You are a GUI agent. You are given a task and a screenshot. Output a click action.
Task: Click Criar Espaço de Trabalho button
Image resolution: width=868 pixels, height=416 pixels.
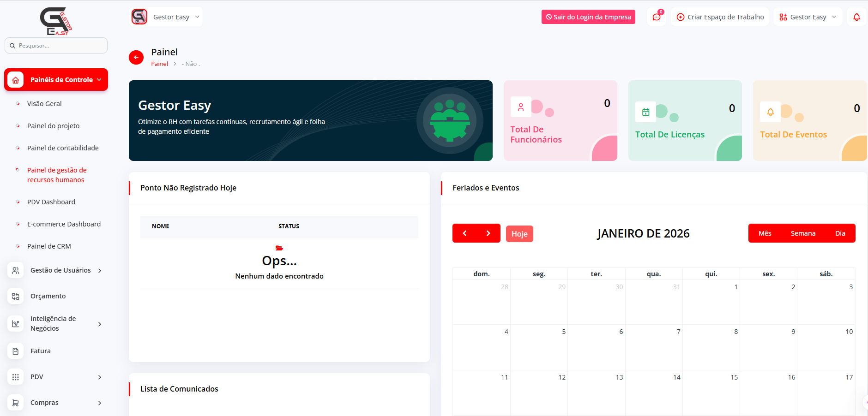[x=720, y=17]
